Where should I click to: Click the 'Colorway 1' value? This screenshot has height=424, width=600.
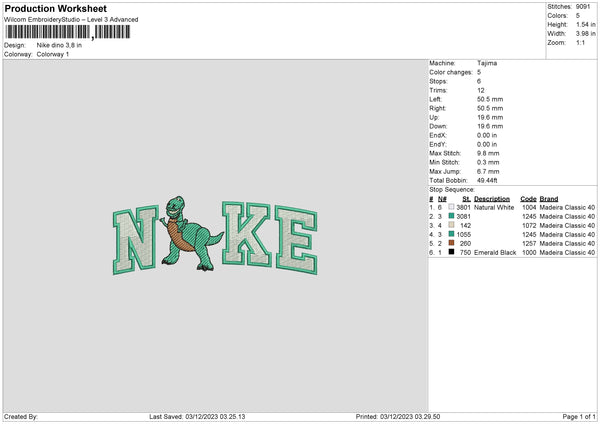click(53, 54)
